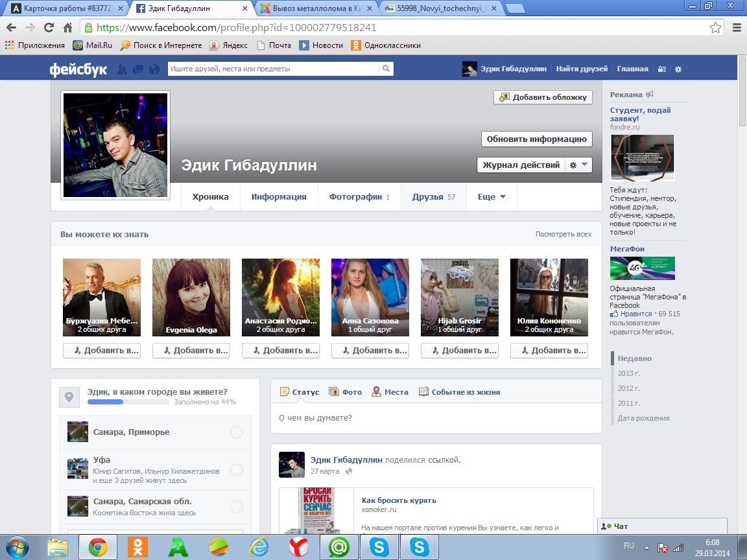
Task: Open Студент, подай заявку ad link
Action: (640, 114)
